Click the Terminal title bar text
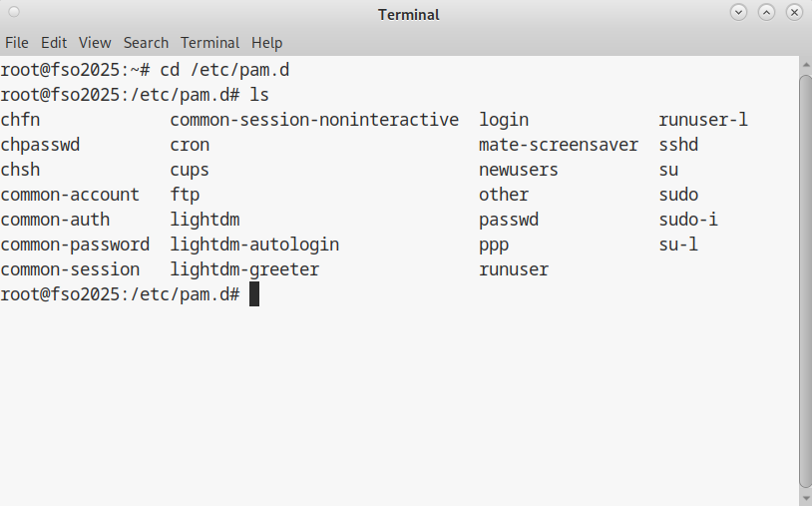This screenshot has width=812, height=506. [408, 15]
